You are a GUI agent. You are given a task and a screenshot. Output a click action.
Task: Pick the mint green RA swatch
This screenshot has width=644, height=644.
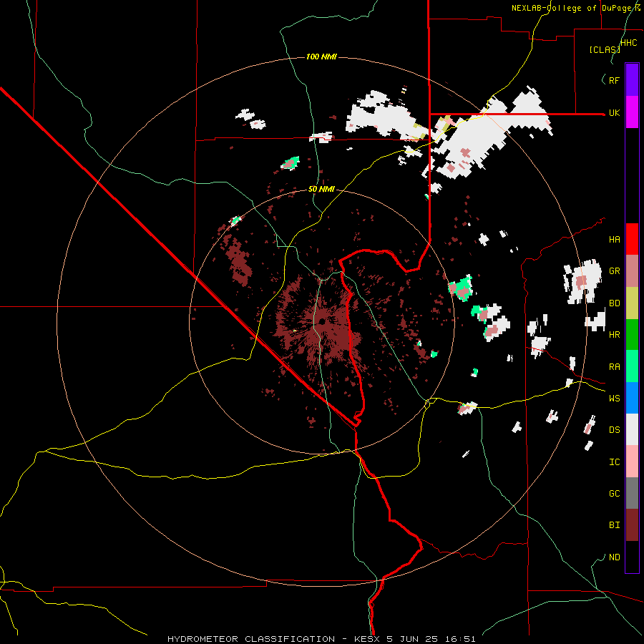pyautogui.click(x=632, y=366)
